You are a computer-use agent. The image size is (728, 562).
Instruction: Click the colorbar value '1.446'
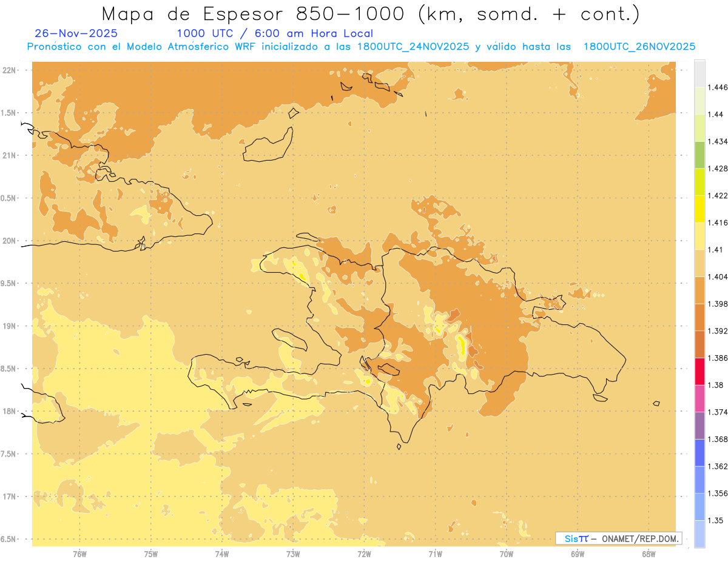pyautogui.click(x=718, y=87)
